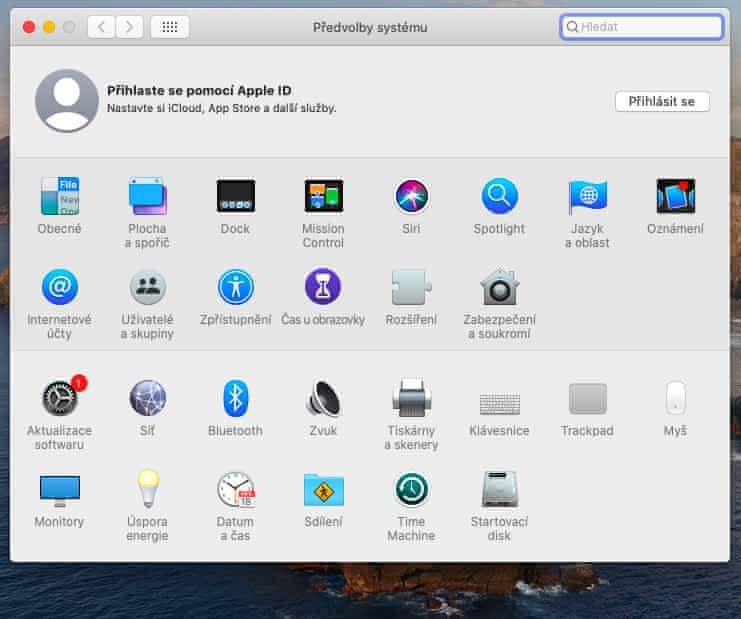The height and width of the screenshot is (619, 741).
Task: Open Zabezpečení a soukromí pane
Action: coord(499,288)
